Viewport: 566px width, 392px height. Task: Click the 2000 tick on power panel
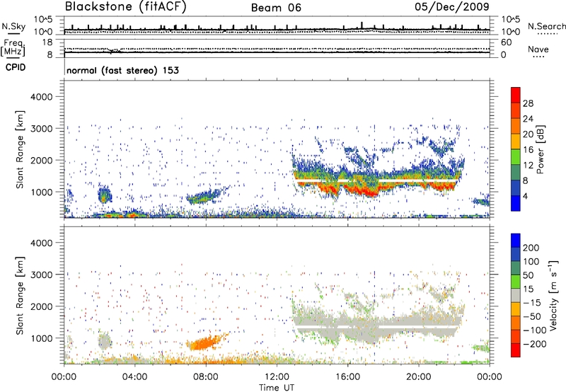42,160
